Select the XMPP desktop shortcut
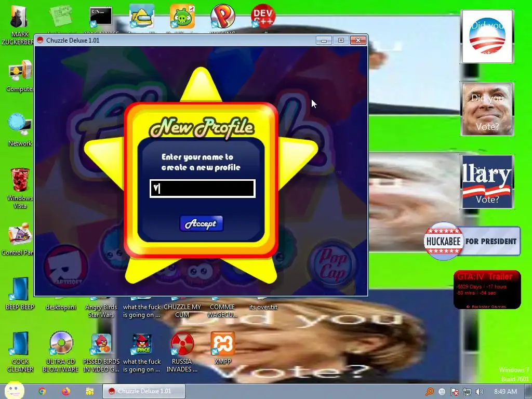532x399 pixels. tap(222, 343)
